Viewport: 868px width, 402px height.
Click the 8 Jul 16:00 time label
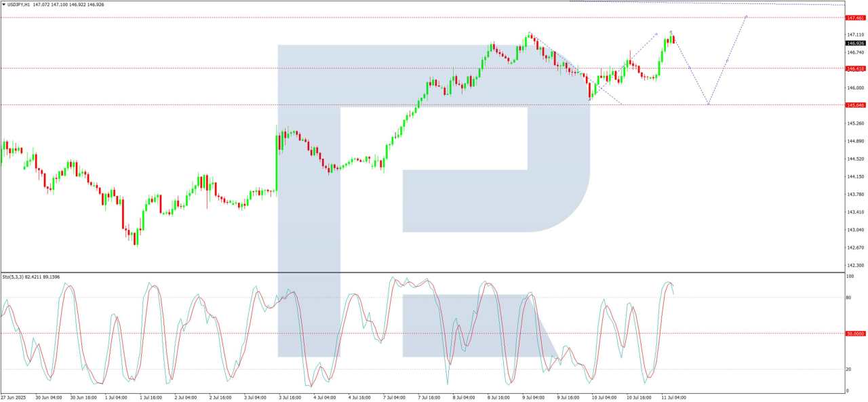coord(498,398)
